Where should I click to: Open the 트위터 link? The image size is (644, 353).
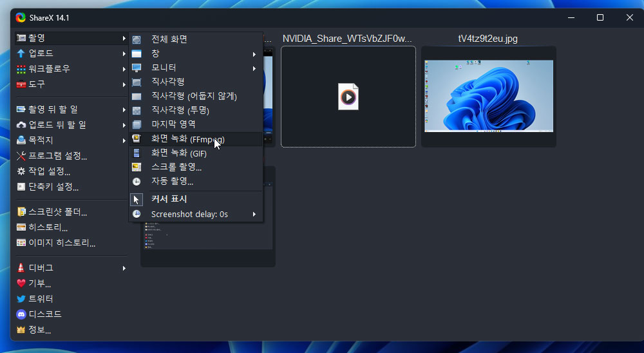[x=71, y=299]
